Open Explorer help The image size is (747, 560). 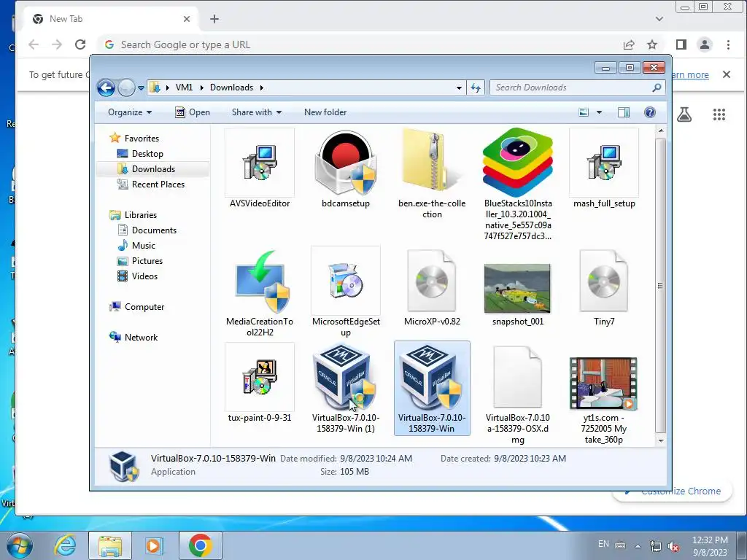650,112
